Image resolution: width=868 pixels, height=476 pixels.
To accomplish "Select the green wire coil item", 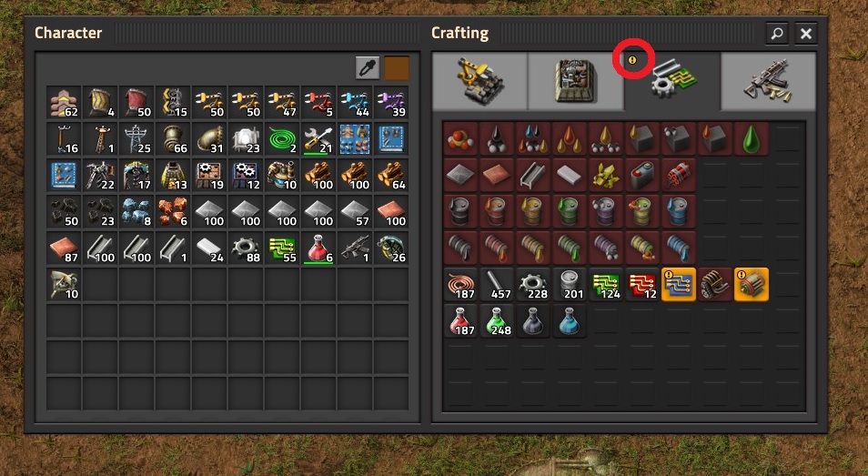I will tap(282, 139).
